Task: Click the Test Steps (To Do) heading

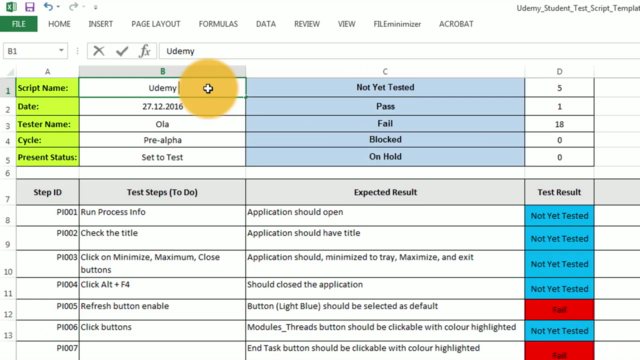Action: (162, 192)
